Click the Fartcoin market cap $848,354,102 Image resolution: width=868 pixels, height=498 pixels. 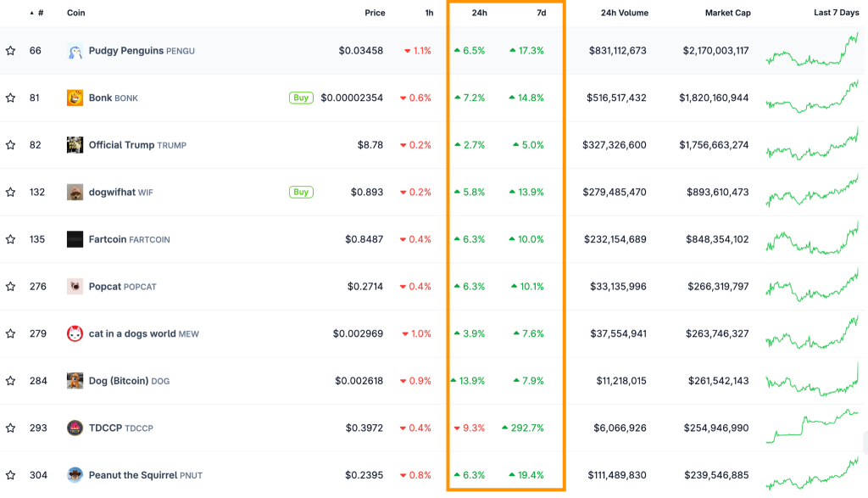tap(717, 239)
